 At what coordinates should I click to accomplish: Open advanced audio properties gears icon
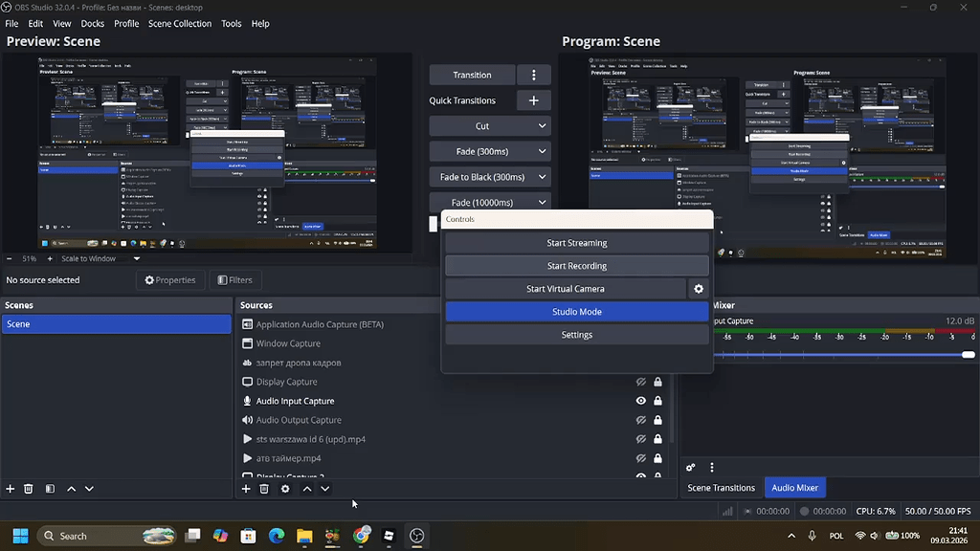691,467
